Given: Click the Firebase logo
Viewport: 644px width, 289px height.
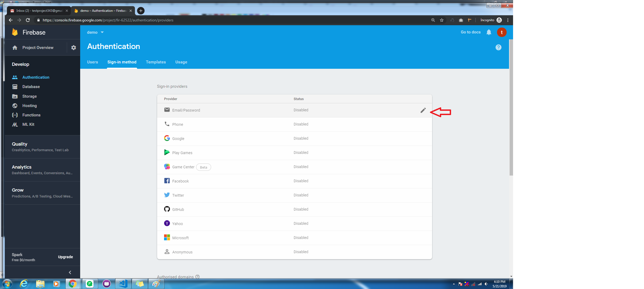Looking at the screenshot, I should click(x=15, y=32).
